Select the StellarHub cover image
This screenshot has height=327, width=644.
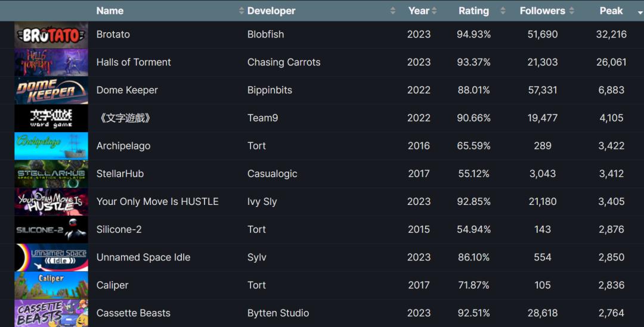(x=51, y=174)
